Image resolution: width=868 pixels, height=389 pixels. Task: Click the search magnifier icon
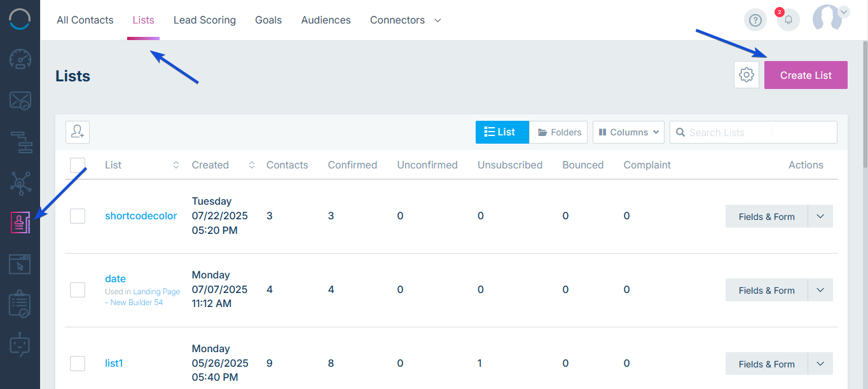(x=680, y=132)
